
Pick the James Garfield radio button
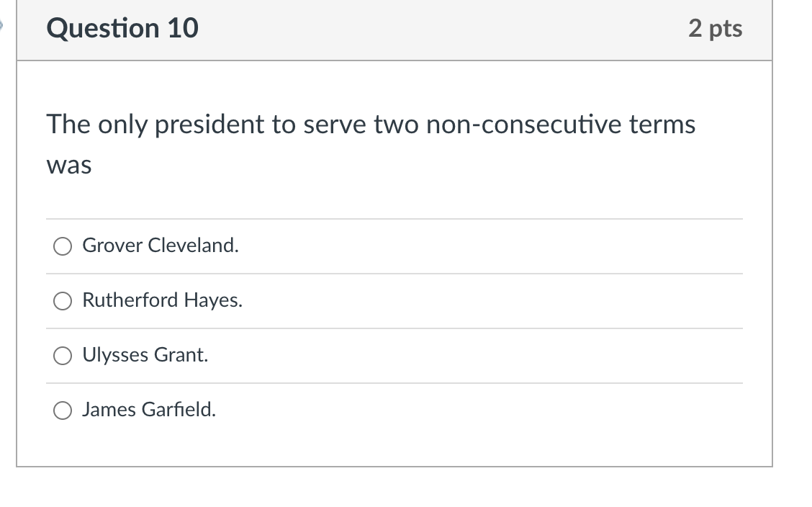[x=63, y=410]
